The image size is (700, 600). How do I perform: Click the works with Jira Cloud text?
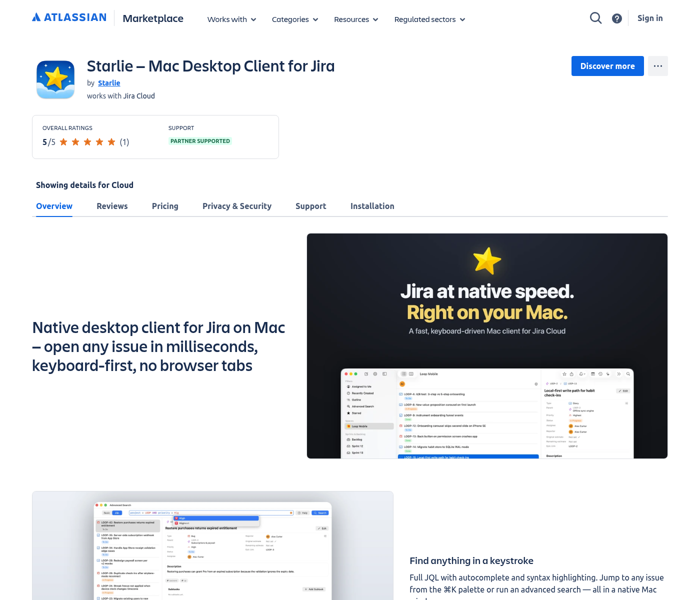pyautogui.click(x=121, y=96)
